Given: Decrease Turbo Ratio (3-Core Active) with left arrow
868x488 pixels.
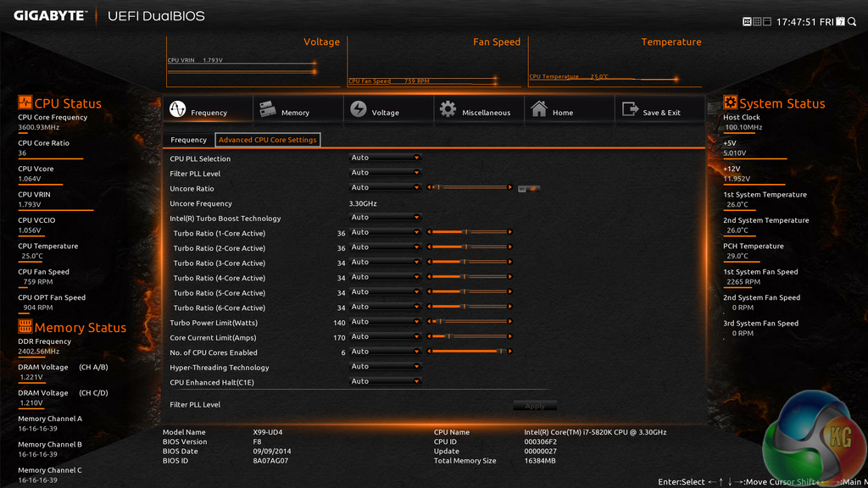Looking at the screenshot, I should 429,262.
